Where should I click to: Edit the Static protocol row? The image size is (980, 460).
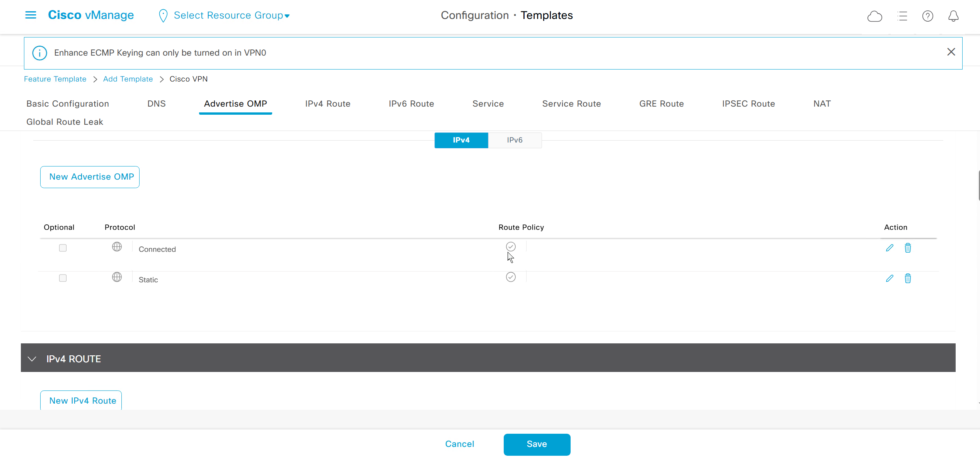tap(890, 278)
